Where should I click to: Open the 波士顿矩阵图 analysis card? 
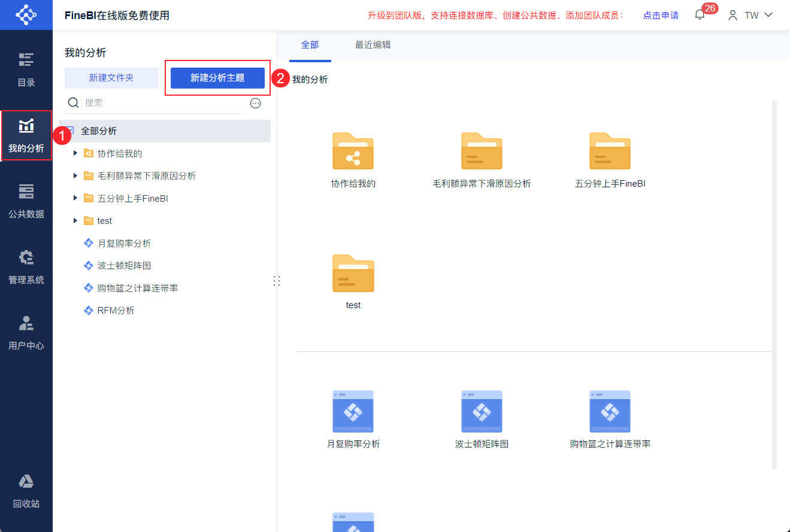point(482,419)
